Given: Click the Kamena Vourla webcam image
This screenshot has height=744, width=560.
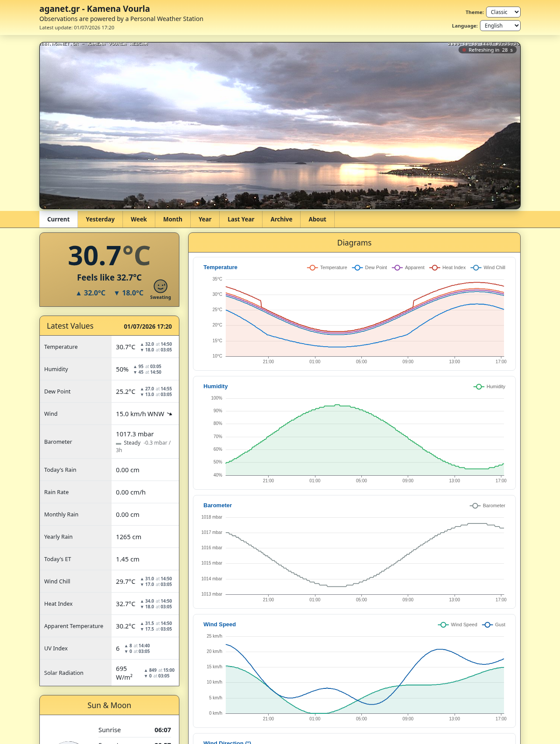Looking at the screenshot, I should coord(280,126).
